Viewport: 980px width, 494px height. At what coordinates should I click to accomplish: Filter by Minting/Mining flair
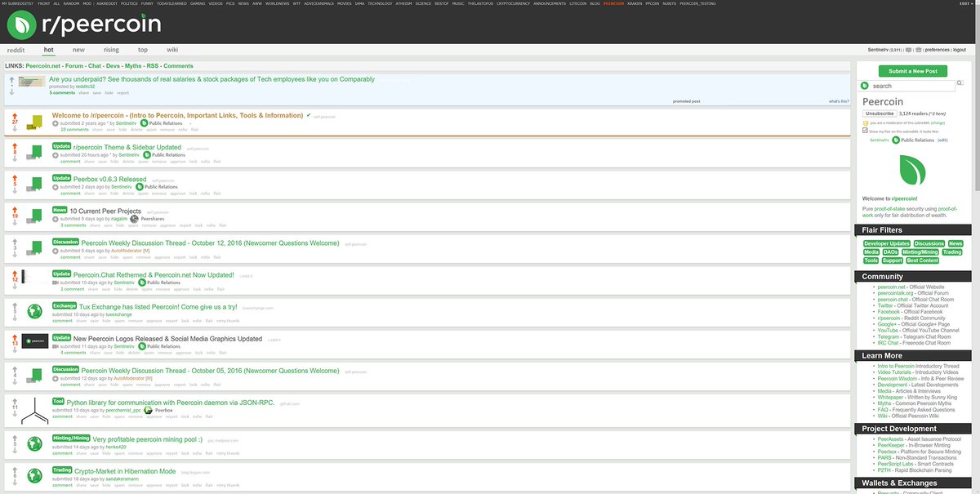pos(920,252)
